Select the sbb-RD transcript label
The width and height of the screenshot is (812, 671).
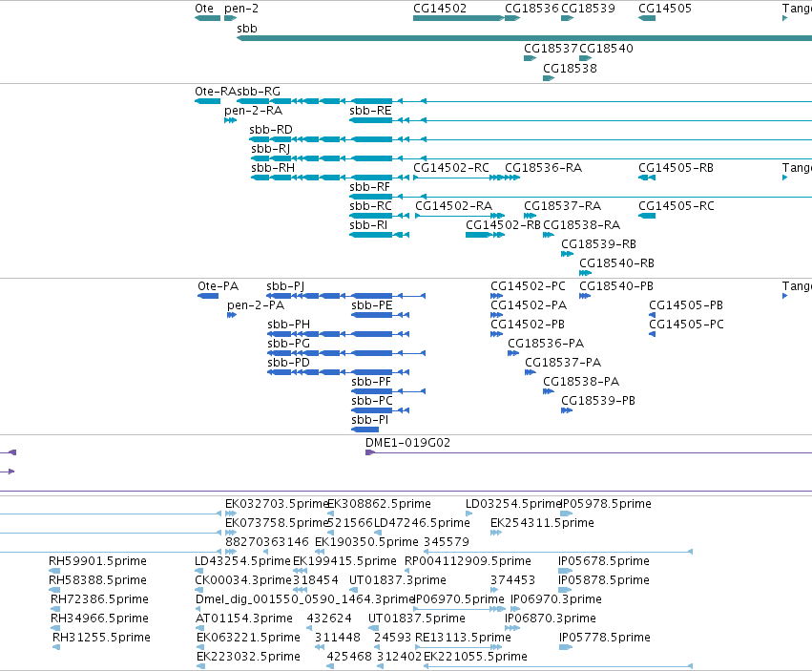coord(271,130)
